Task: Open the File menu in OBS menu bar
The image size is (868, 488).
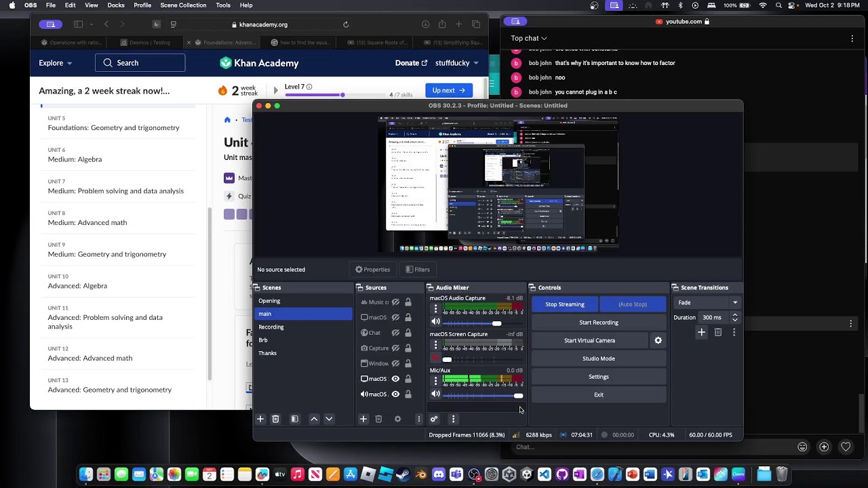Action: (51, 5)
